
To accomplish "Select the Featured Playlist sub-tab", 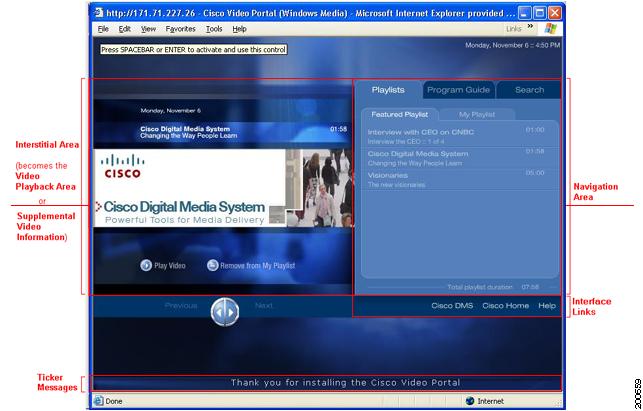I will point(399,114).
